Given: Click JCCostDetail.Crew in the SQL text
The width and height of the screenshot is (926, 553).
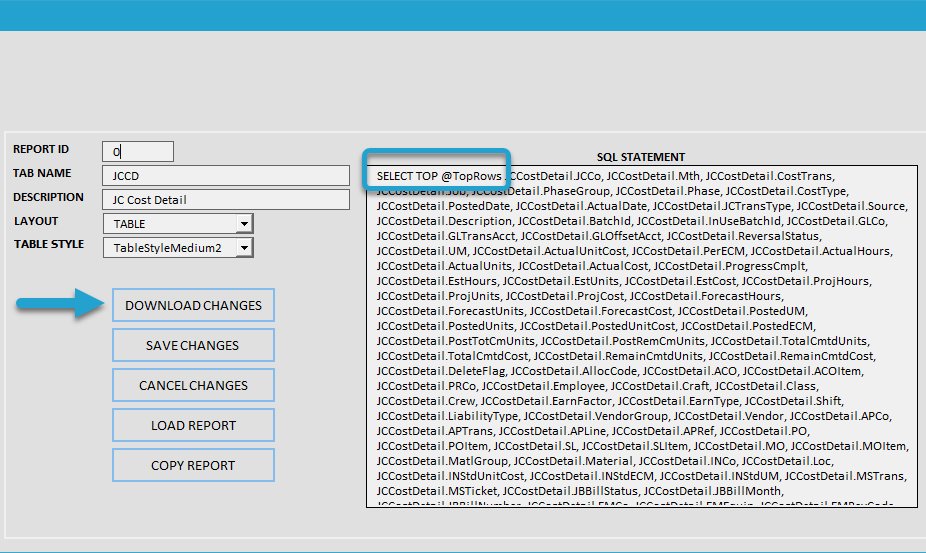Looking at the screenshot, I should point(426,401).
